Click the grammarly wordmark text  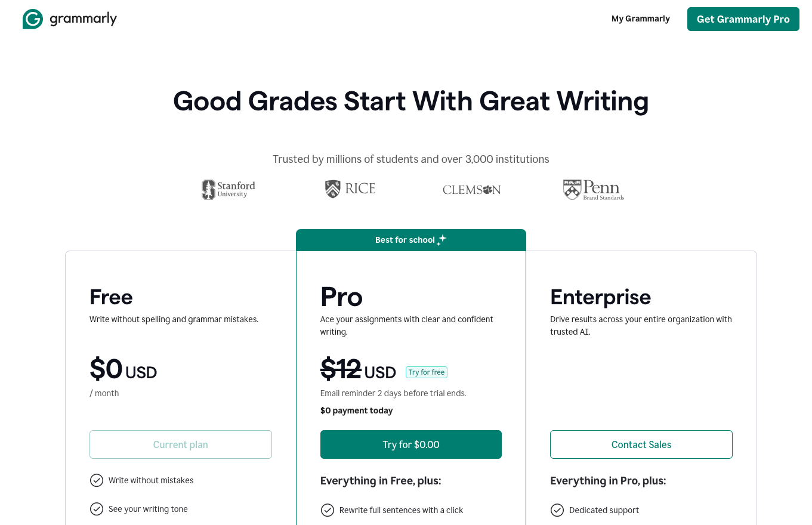[84, 19]
